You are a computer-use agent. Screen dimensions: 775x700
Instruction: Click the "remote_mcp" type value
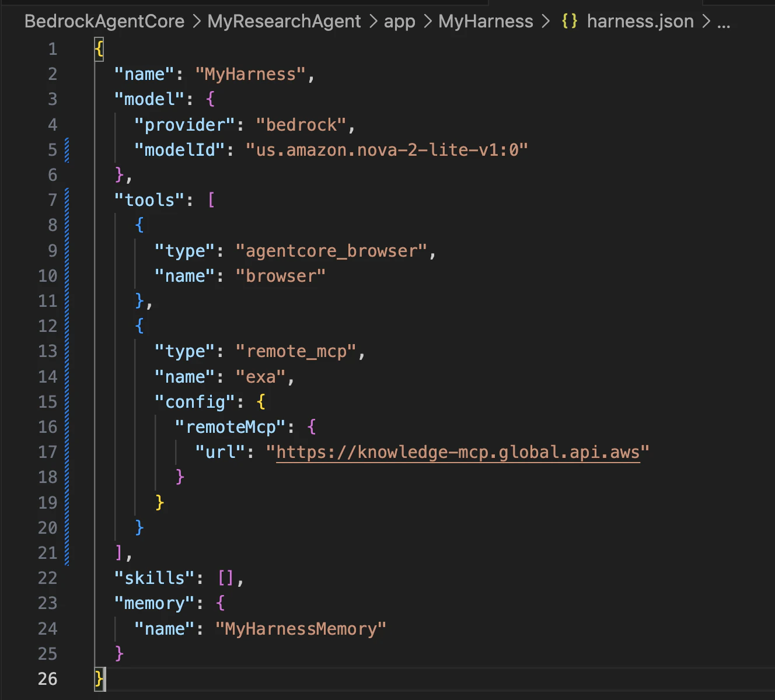point(296,351)
